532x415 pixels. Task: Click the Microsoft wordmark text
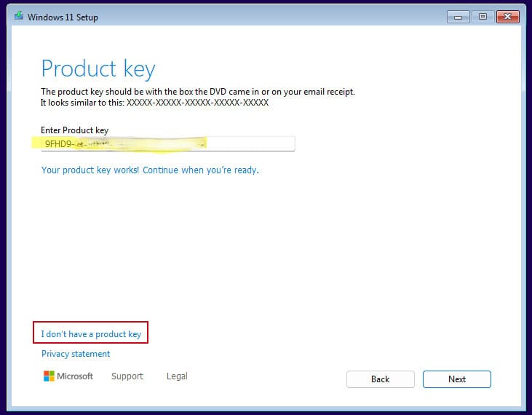(76, 376)
